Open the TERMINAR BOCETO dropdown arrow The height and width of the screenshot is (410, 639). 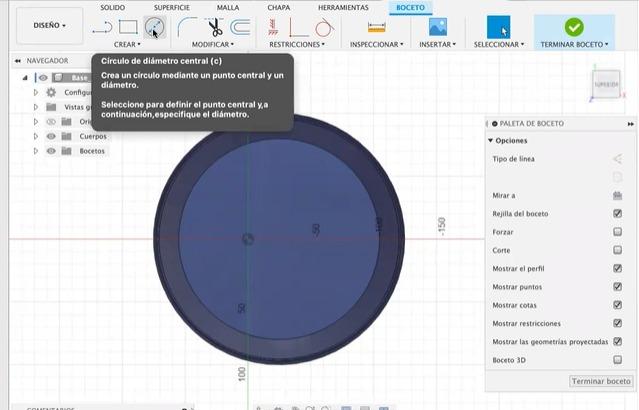click(x=606, y=44)
